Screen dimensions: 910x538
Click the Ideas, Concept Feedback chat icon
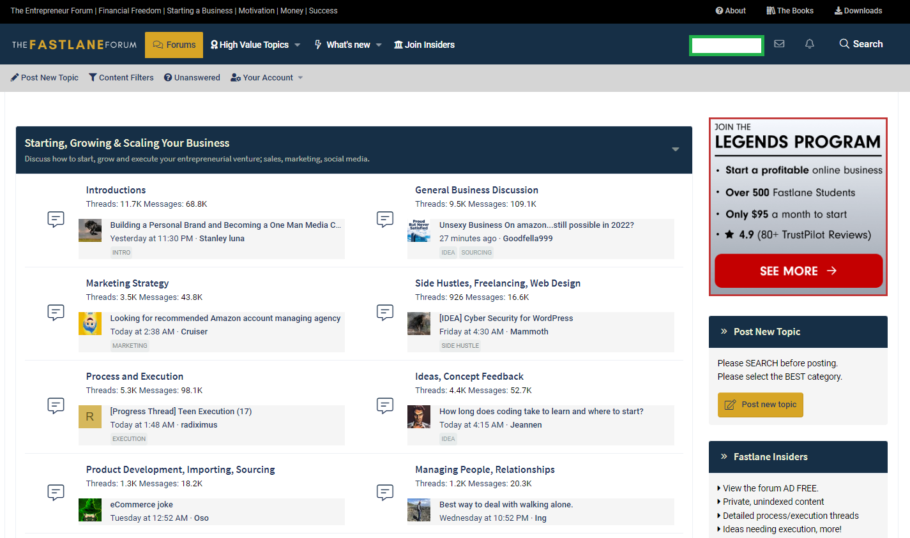coord(385,405)
